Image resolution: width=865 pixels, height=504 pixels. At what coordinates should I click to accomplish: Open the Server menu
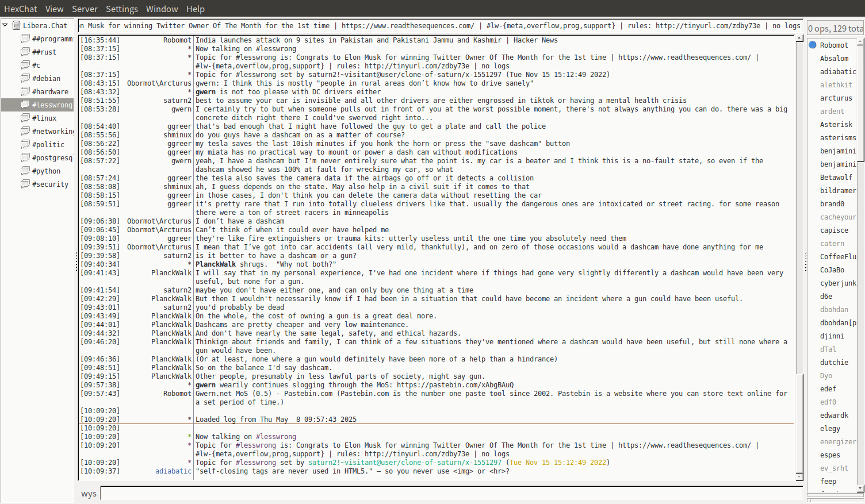tap(85, 9)
